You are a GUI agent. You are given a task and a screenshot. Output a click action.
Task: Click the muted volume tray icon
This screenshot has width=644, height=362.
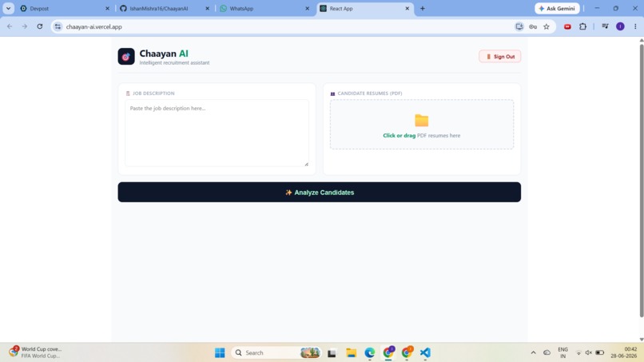pyautogui.click(x=589, y=352)
